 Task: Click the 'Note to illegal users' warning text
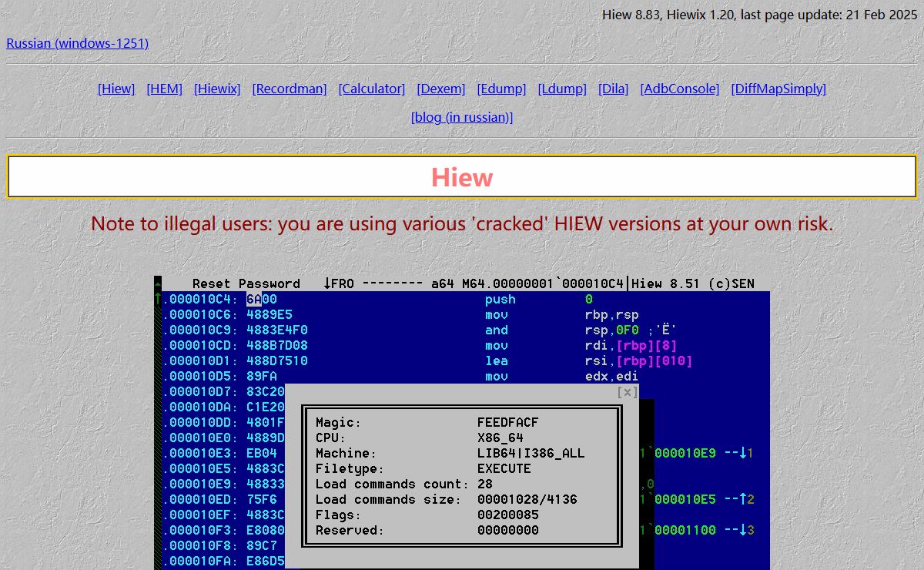(462, 224)
